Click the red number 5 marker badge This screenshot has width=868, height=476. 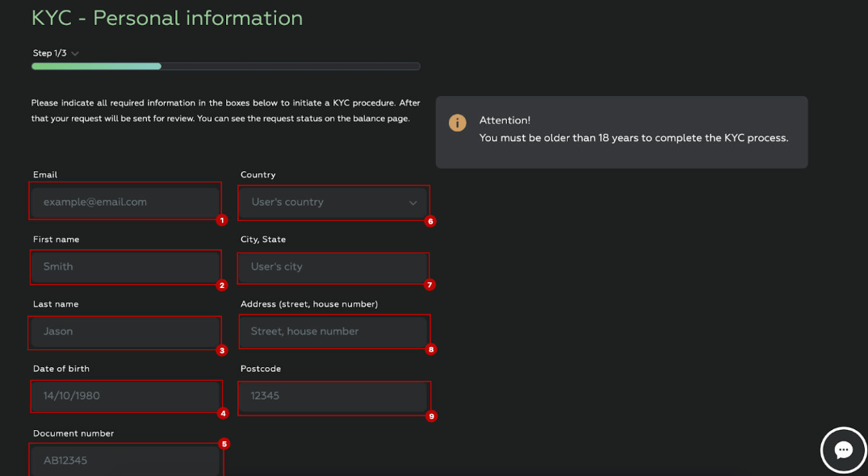224,444
